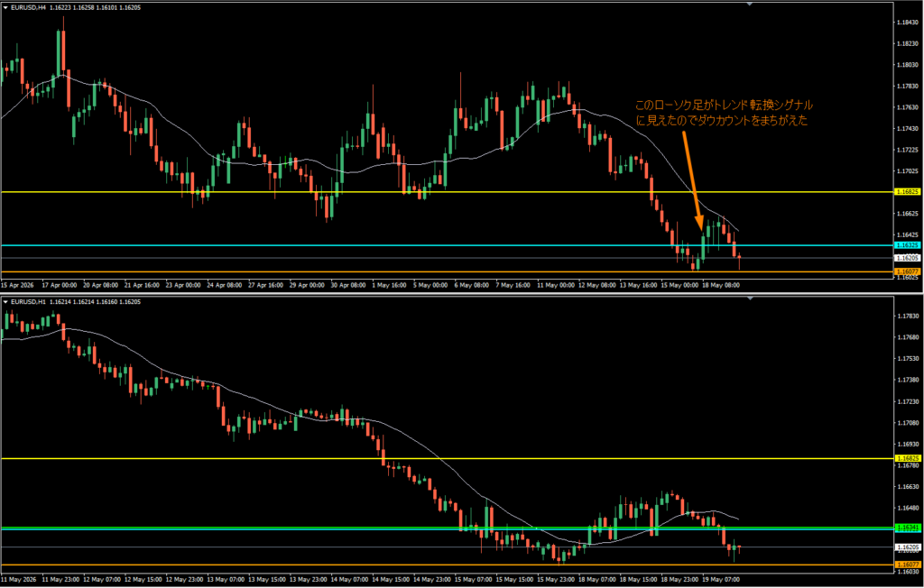Viewport: 924px width, 588px height.
Task: Click the 14 May 07:00 time label
Action: [349, 579]
